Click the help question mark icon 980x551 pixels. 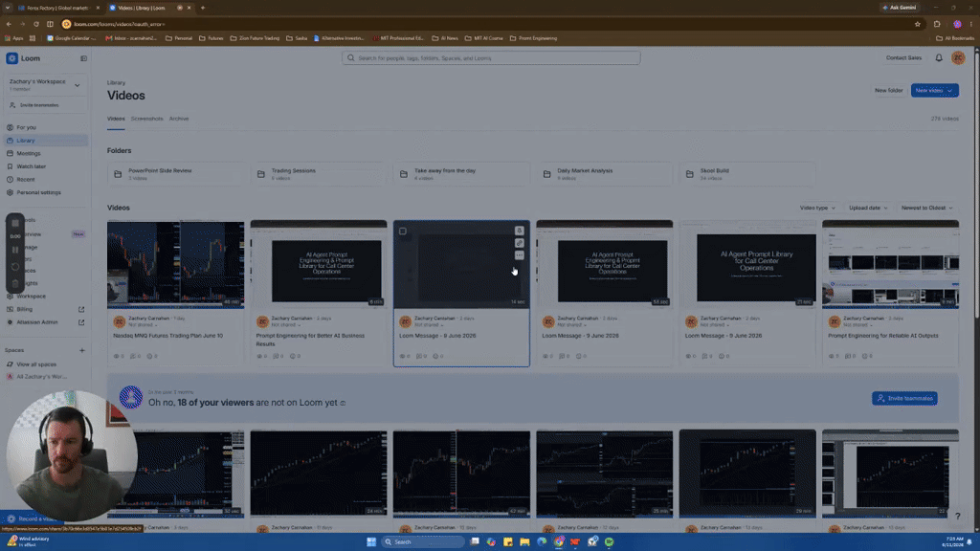coord(957,516)
